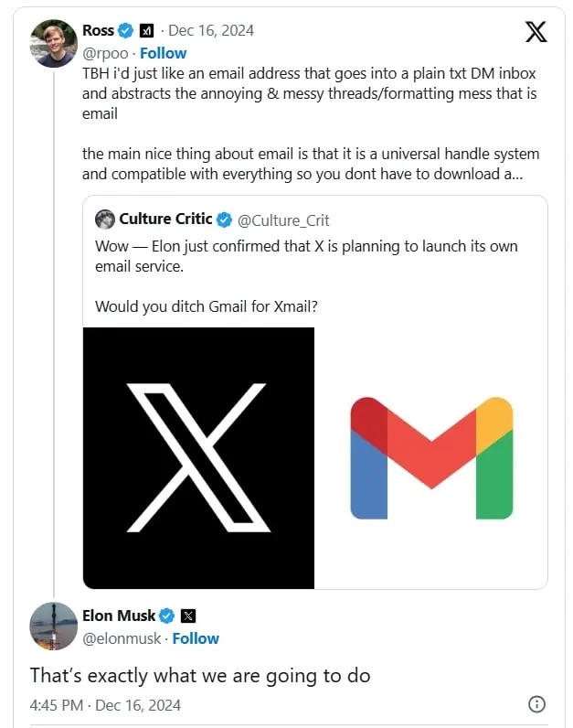Open Elon Musk display name link

tap(119, 616)
